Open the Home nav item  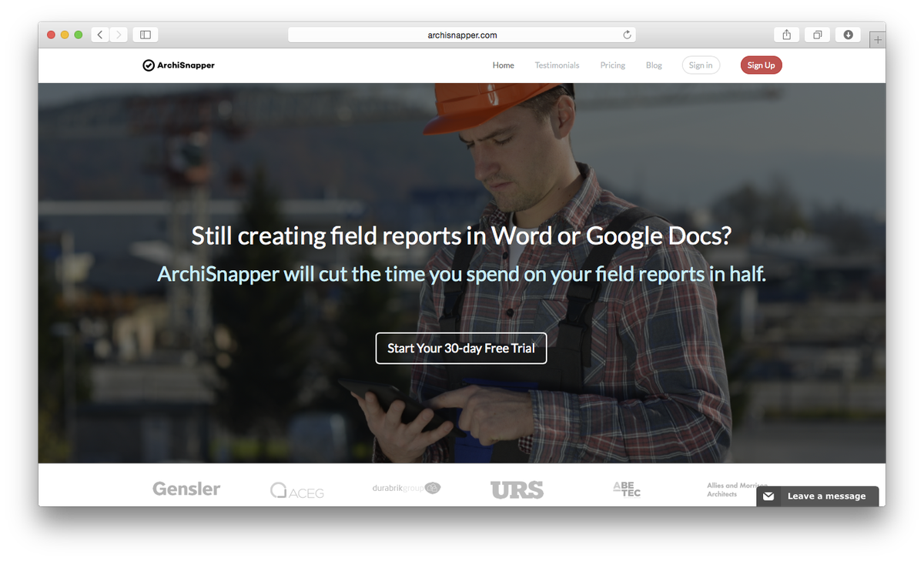(x=504, y=65)
